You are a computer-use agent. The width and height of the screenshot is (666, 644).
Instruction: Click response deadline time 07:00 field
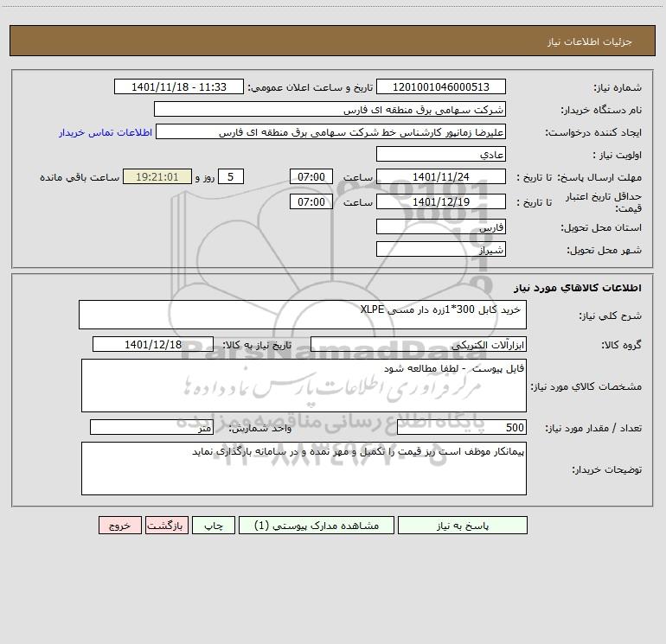[311, 176]
